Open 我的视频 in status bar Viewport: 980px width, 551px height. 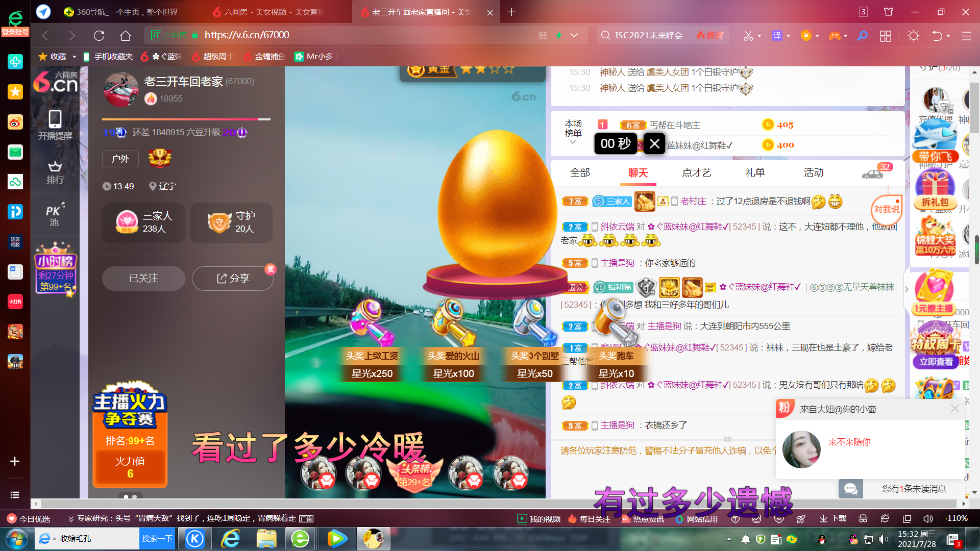[539, 519]
